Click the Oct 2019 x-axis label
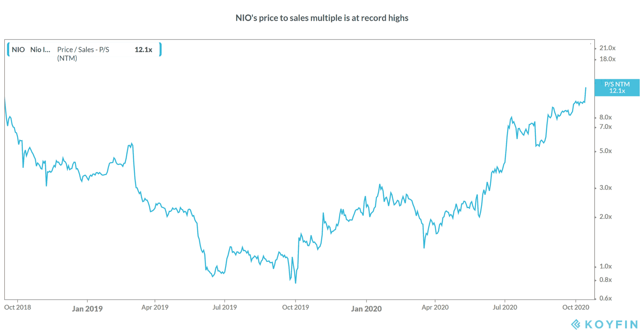Screen dimensions: 644x333 click(x=295, y=307)
